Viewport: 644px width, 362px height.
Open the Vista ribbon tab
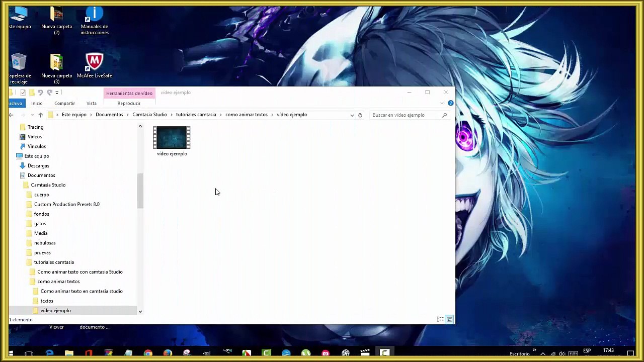point(91,103)
